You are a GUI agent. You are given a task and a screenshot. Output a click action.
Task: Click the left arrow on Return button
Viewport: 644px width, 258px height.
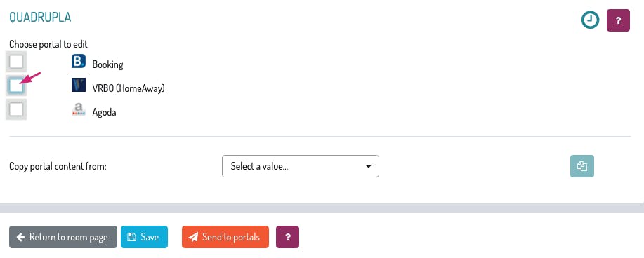pyautogui.click(x=20, y=237)
